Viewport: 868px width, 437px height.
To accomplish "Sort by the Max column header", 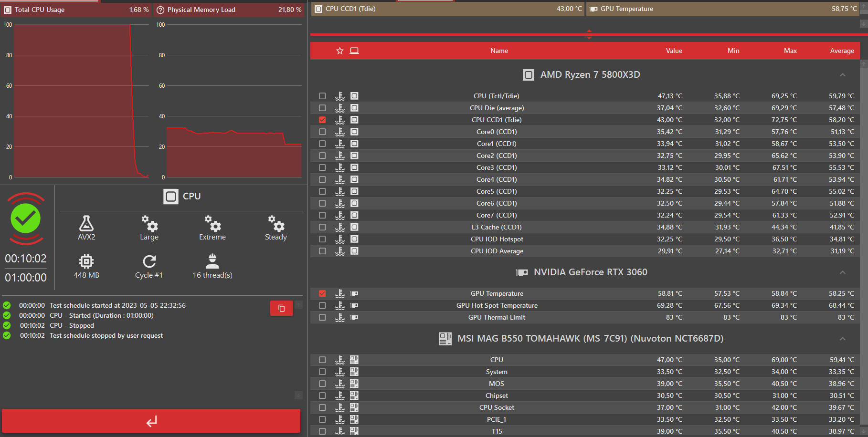I will (x=790, y=51).
